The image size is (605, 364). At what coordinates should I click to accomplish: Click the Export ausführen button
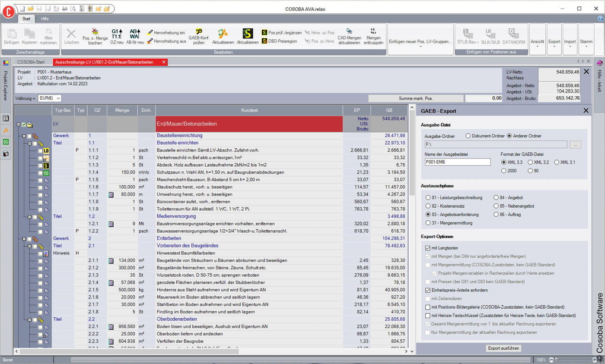tap(503, 348)
